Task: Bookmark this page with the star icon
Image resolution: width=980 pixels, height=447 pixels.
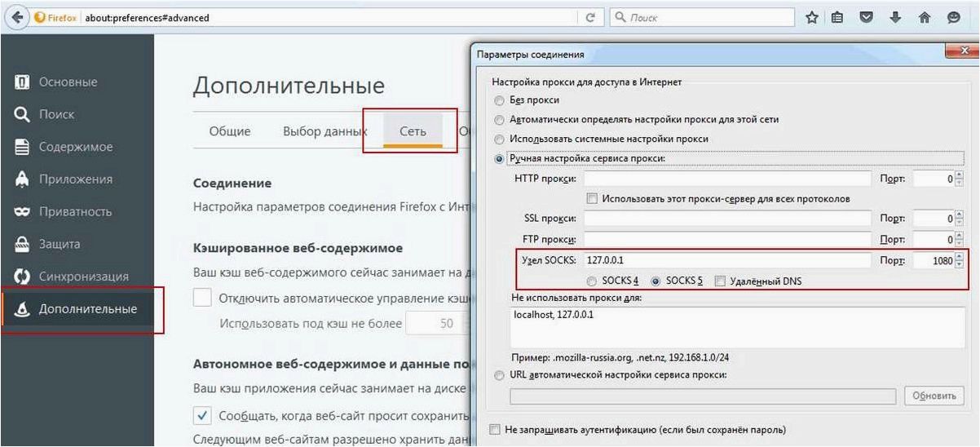Action: (x=811, y=17)
